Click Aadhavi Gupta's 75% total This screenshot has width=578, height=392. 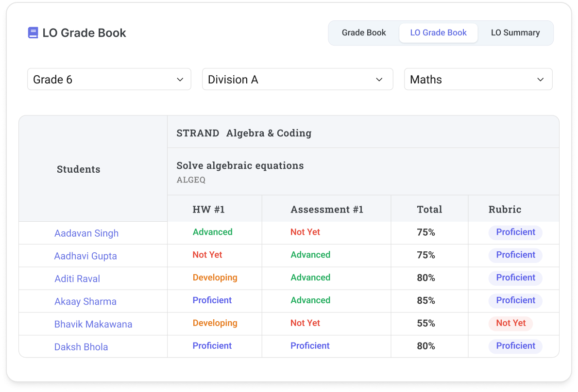pos(426,256)
